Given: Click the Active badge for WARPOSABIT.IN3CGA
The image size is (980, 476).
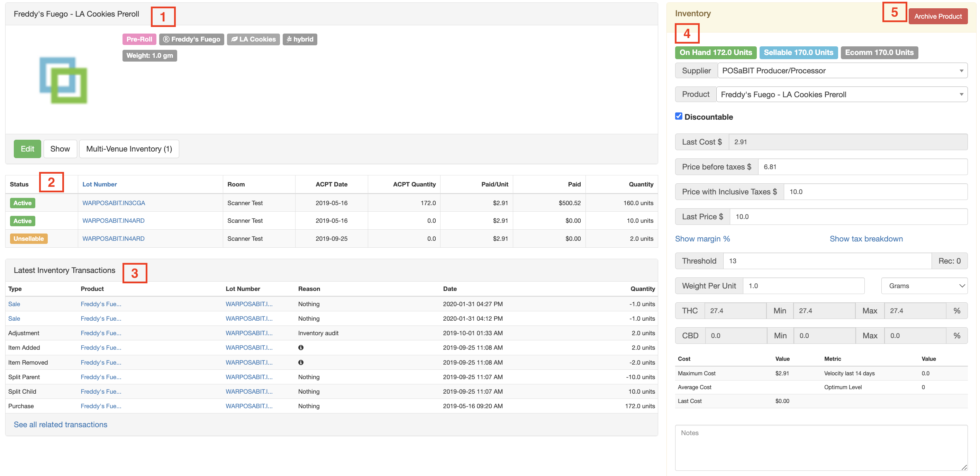Looking at the screenshot, I should pyautogui.click(x=22, y=203).
